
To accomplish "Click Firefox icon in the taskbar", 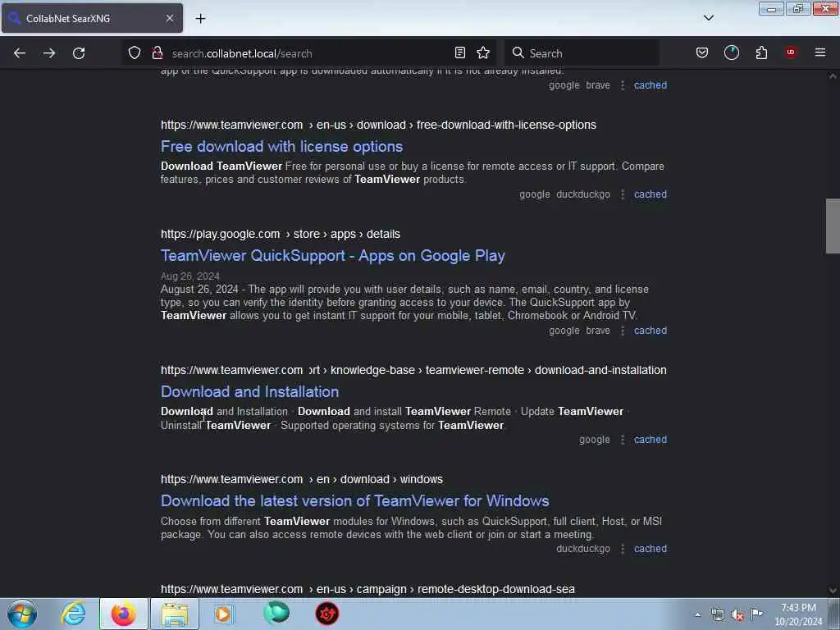I will pos(124,614).
